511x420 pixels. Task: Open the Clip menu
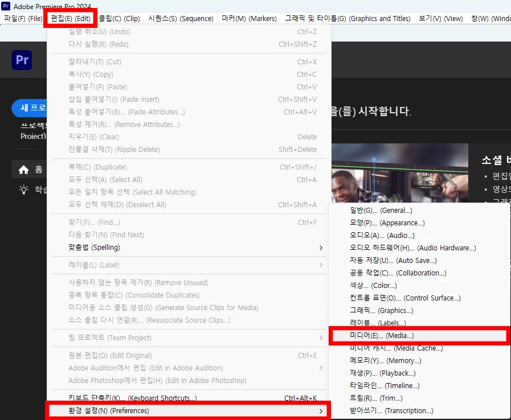[x=119, y=19]
